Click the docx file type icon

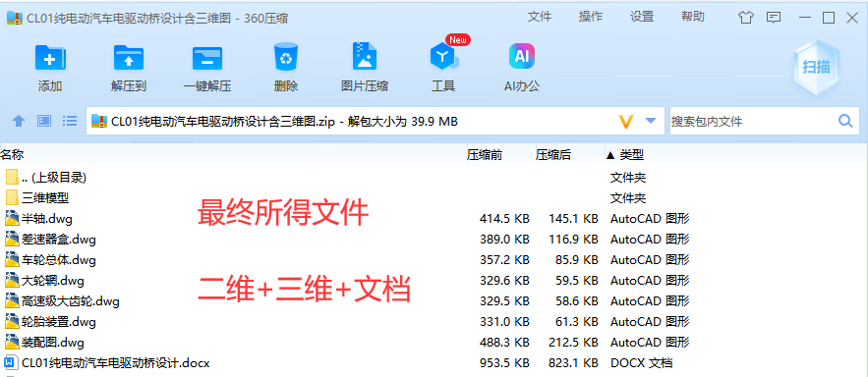point(12,363)
